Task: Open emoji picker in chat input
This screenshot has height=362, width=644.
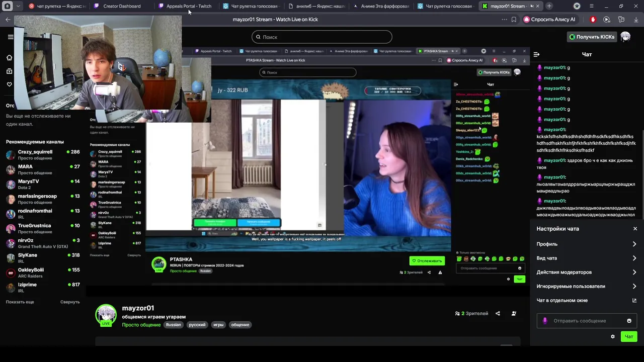Action: tap(629, 321)
